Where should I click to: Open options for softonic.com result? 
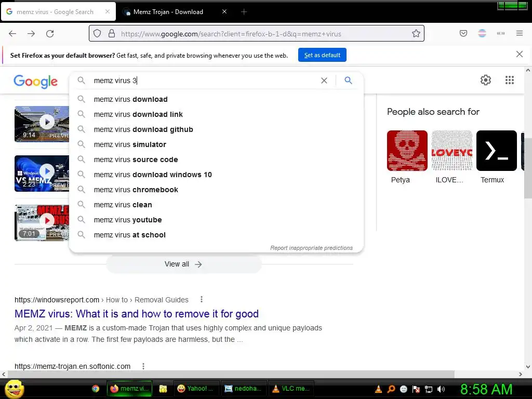tap(143, 366)
